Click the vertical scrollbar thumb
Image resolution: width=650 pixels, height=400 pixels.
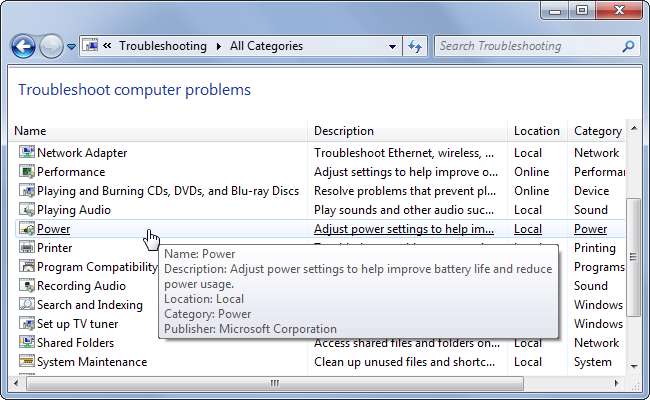click(x=633, y=257)
